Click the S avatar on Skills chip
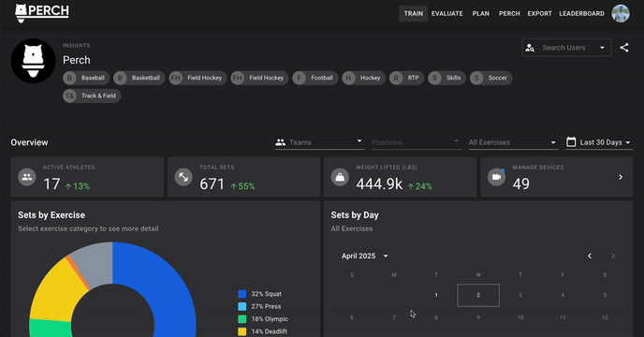 (x=434, y=78)
